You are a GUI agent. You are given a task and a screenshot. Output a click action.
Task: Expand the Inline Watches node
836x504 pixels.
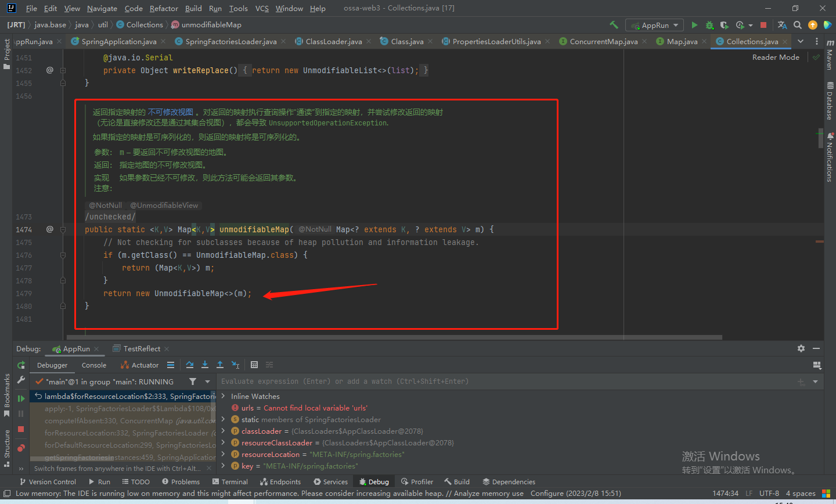224,396
